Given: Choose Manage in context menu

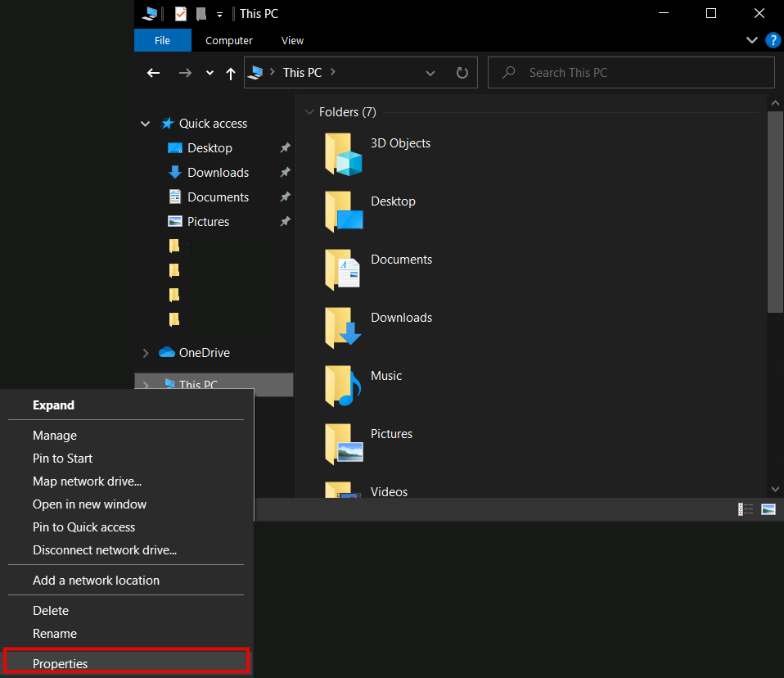Looking at the screenshot, I should click(x=126, y=436).
